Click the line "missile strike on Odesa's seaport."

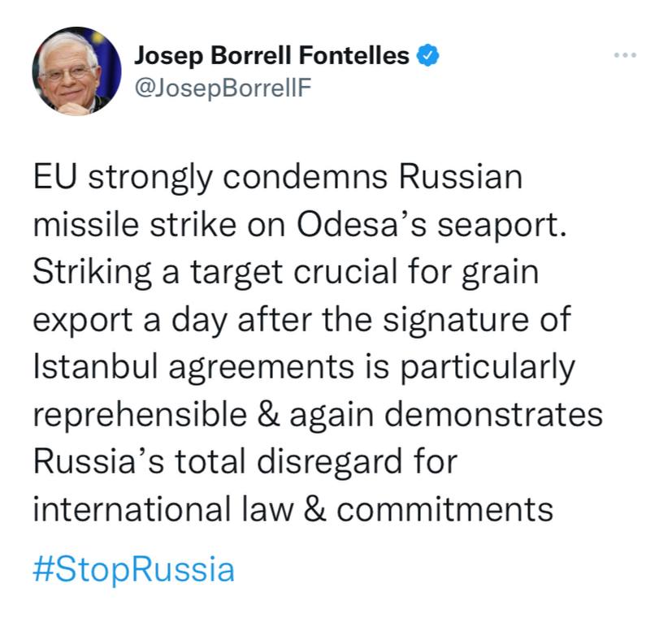[297, 225]
